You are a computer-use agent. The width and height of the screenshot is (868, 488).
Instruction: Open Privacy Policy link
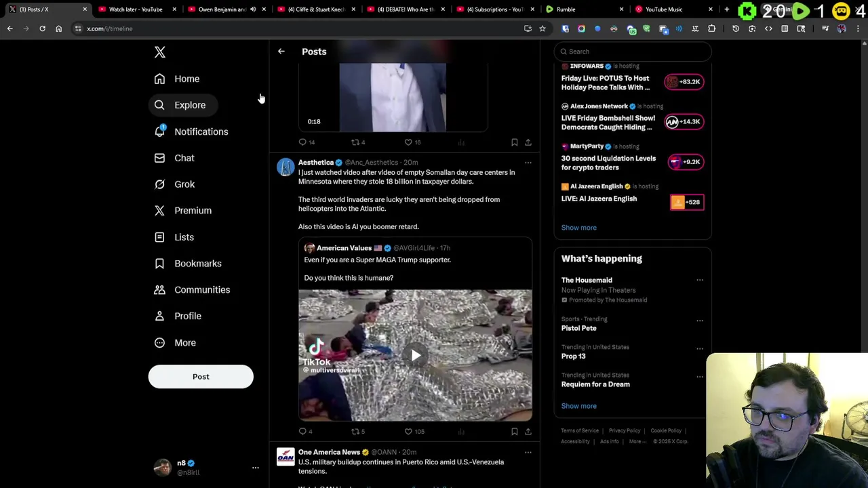625,431
